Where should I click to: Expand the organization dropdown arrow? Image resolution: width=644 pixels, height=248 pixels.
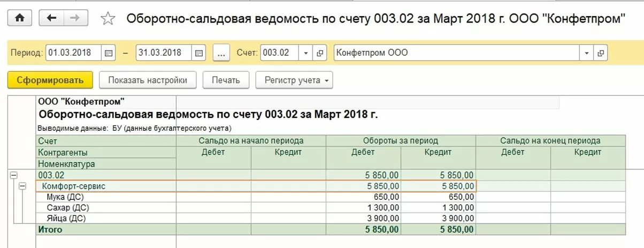click(x=587, y=53)
